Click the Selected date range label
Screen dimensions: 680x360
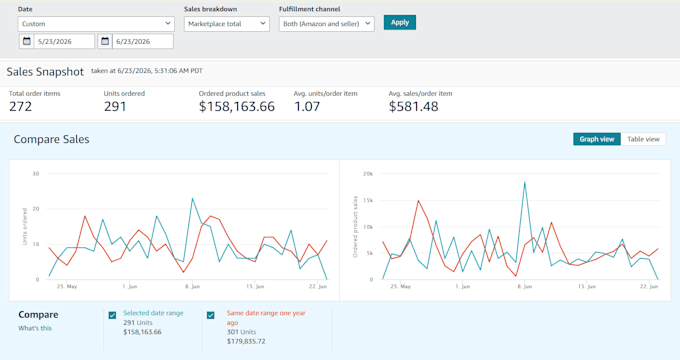(153, 313)
